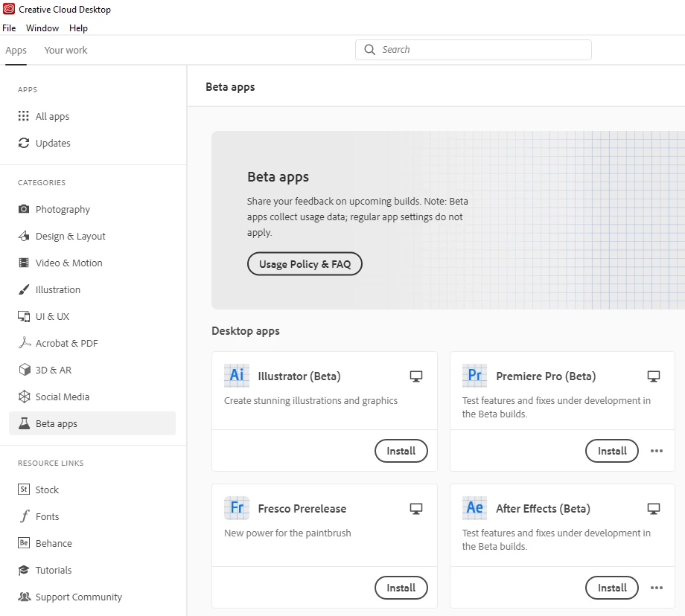Click the Updates refresh icon
Screen dimensions: 685x616
[x=24, y=143]
